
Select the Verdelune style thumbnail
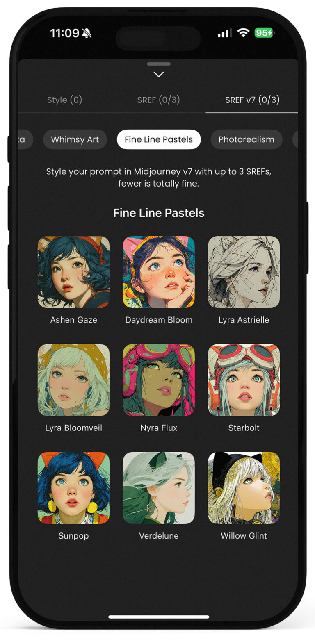(159, 488)
